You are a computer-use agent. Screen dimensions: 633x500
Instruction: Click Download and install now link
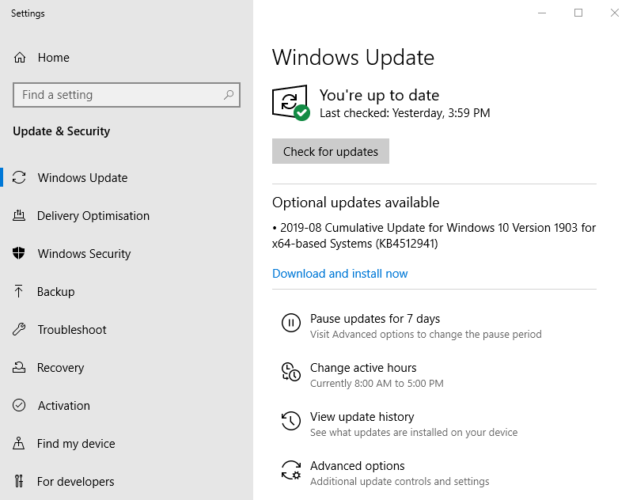(x=340, y=274)
